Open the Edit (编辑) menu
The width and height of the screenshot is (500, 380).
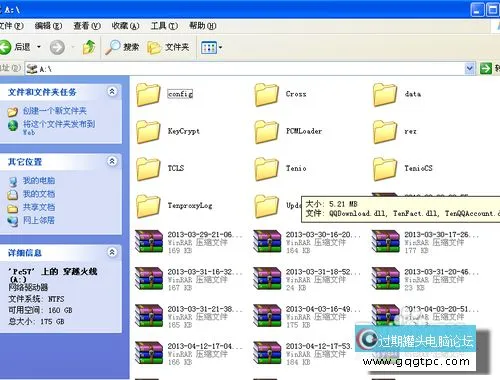[x=49, y=26]
